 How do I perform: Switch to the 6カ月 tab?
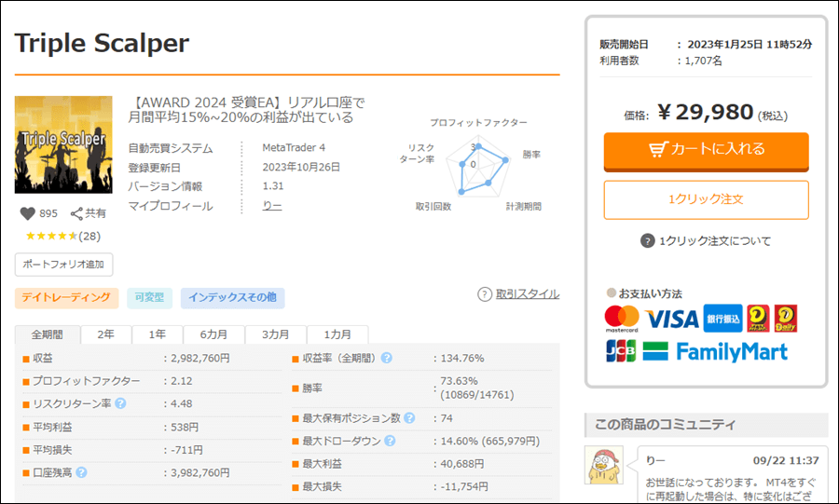tap(213, 334)
